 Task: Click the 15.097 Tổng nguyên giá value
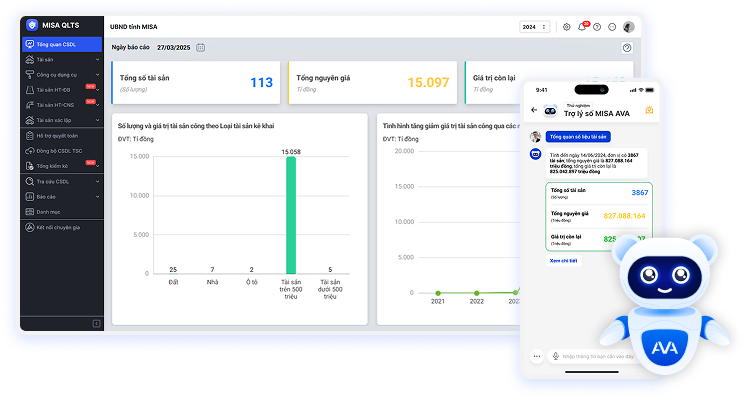point(428,83)
